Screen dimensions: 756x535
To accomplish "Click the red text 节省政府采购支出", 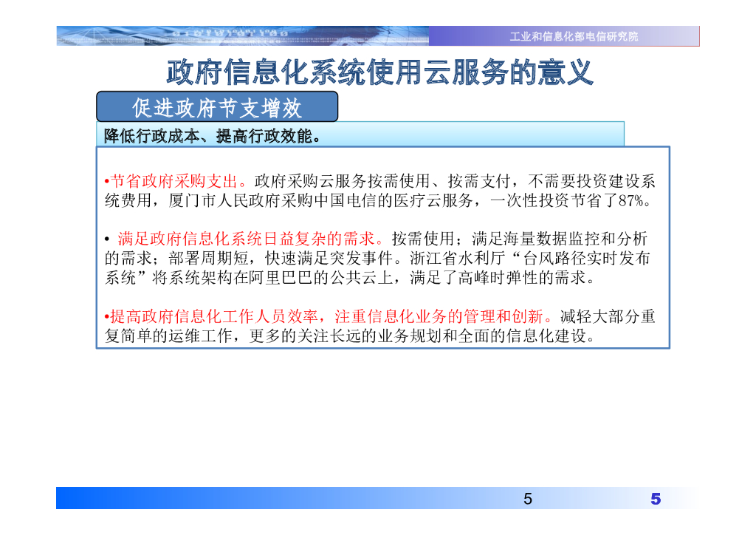I will (174, 181).
